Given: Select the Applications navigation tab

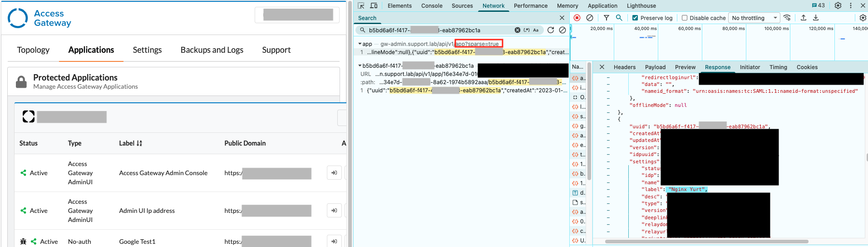Looking at the screenshot, I should (91, 50).
